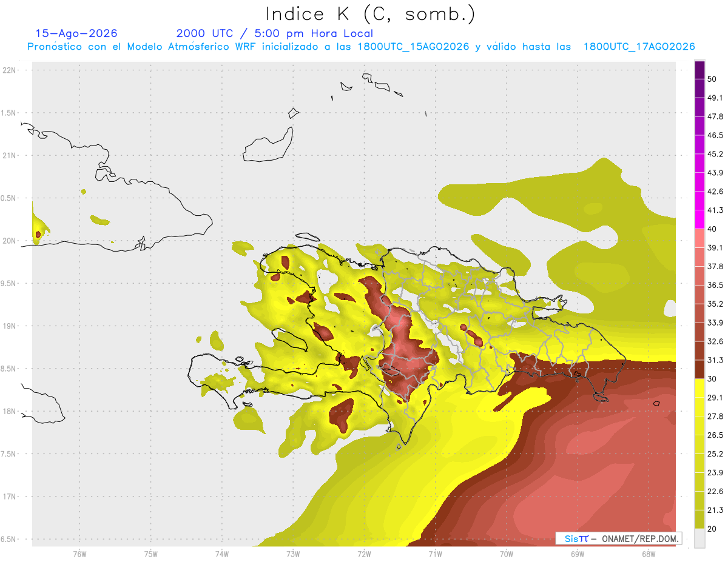Image resolution: width=728 pixels, height=562 pixels.
Task: Click the "19N" latitude label
Action: point(10,326)
